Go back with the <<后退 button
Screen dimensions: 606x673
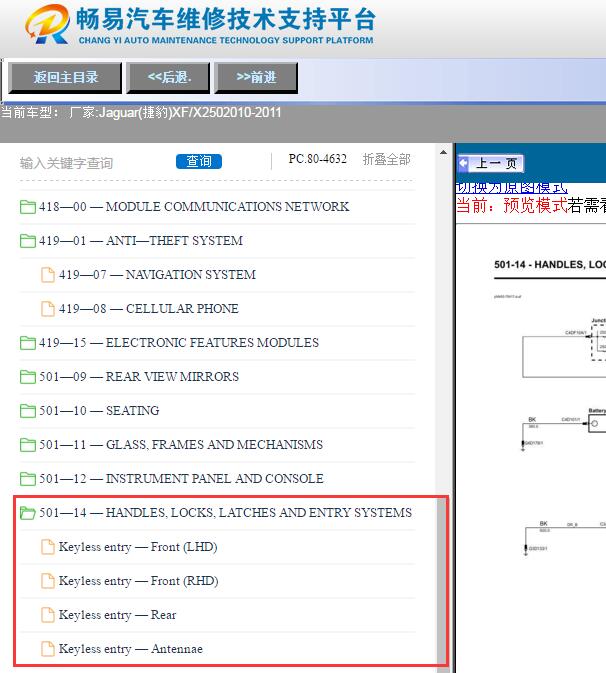tap(168, 78)
